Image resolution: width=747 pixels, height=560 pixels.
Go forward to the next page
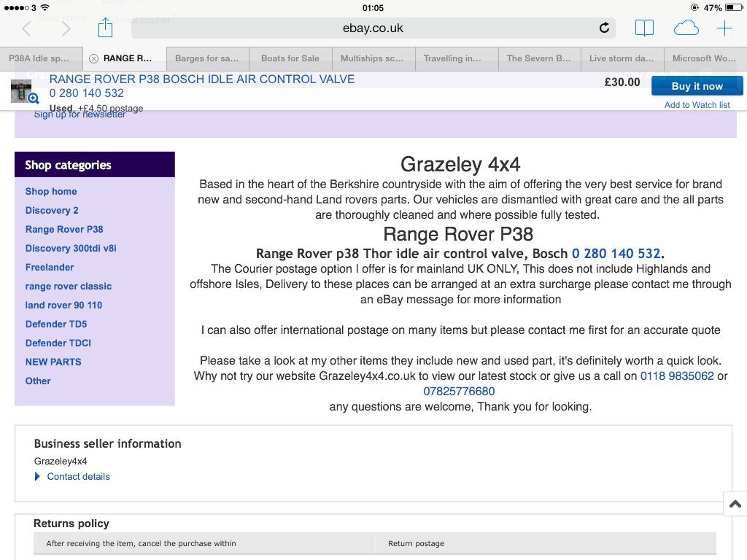66,28
